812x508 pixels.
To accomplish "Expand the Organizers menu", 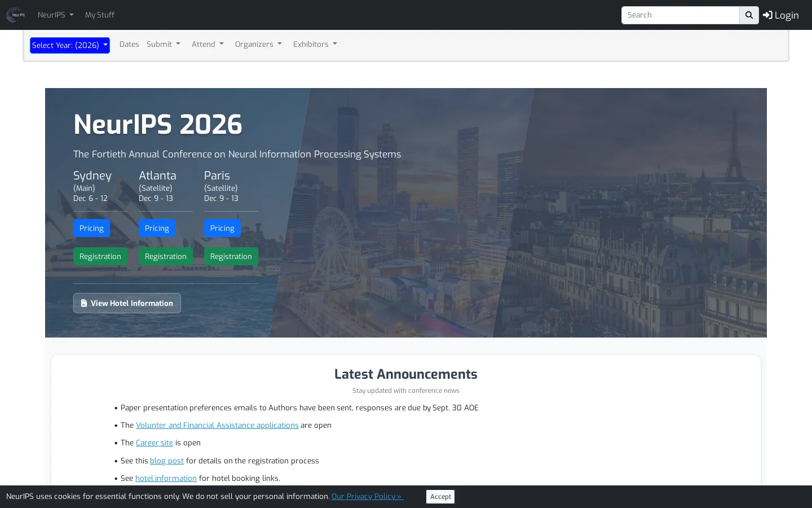I will tap(258, 44).
